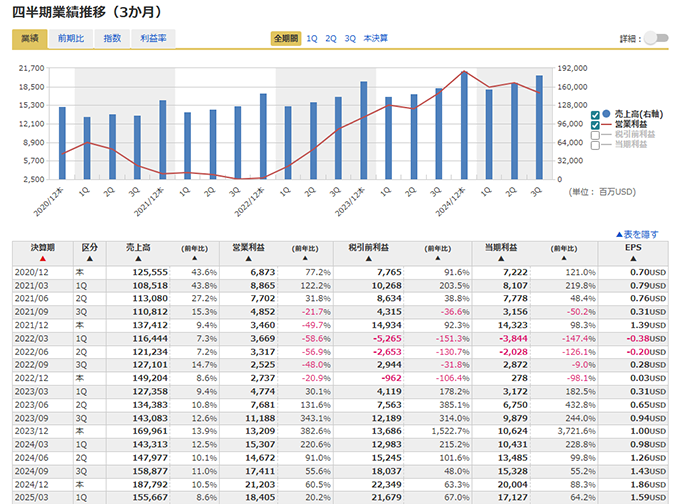The image size is (680, 504).
Task: Enable 税引前利益 chart series checkbox
Action: (595, 134)
